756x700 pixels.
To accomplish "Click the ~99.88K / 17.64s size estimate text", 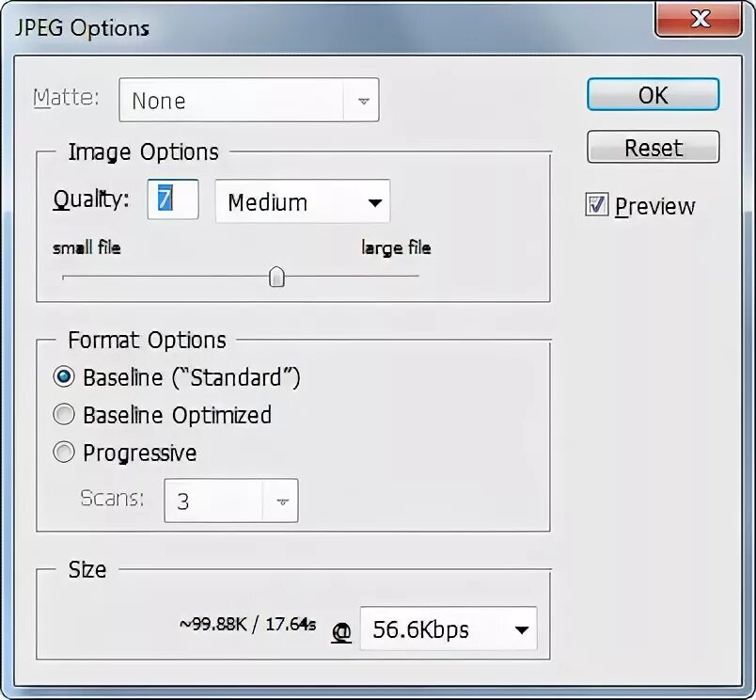I will pos(247,624).
